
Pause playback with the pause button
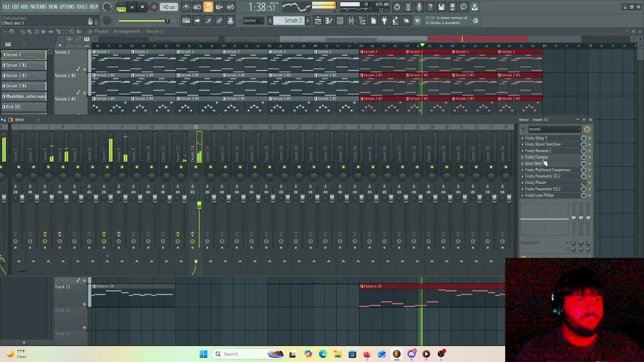point(132,7)
